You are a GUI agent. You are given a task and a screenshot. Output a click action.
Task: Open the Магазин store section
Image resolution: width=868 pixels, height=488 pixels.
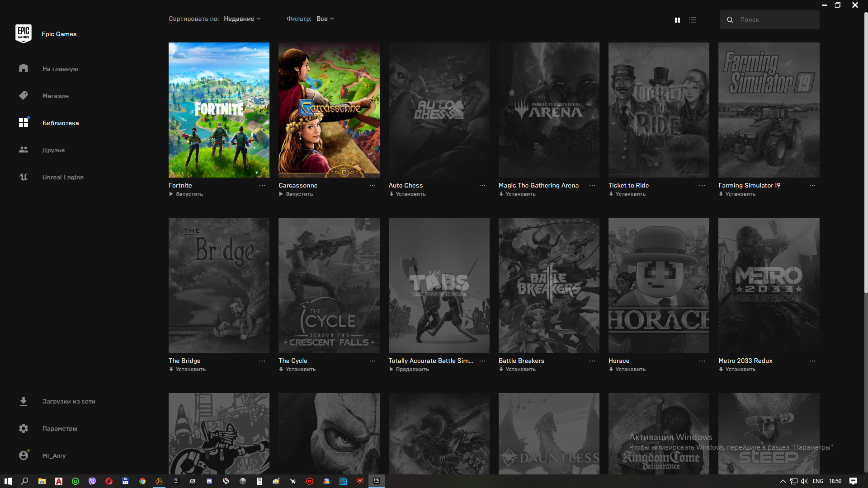click(x=44, y=96)
